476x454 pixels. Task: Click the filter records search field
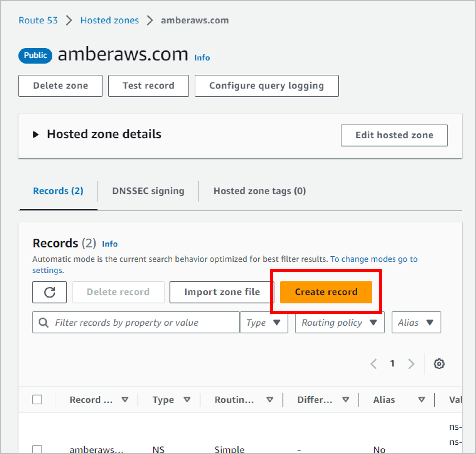tap(136, 322)
